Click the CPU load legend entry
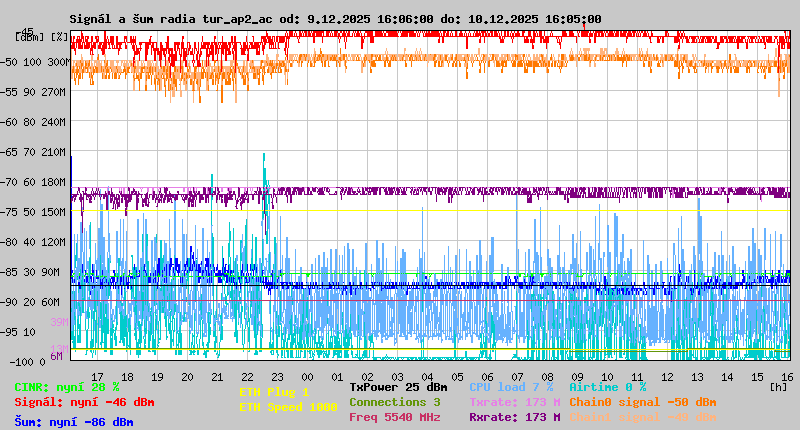This screenshot has height=430, width=800. pos(510,387)
